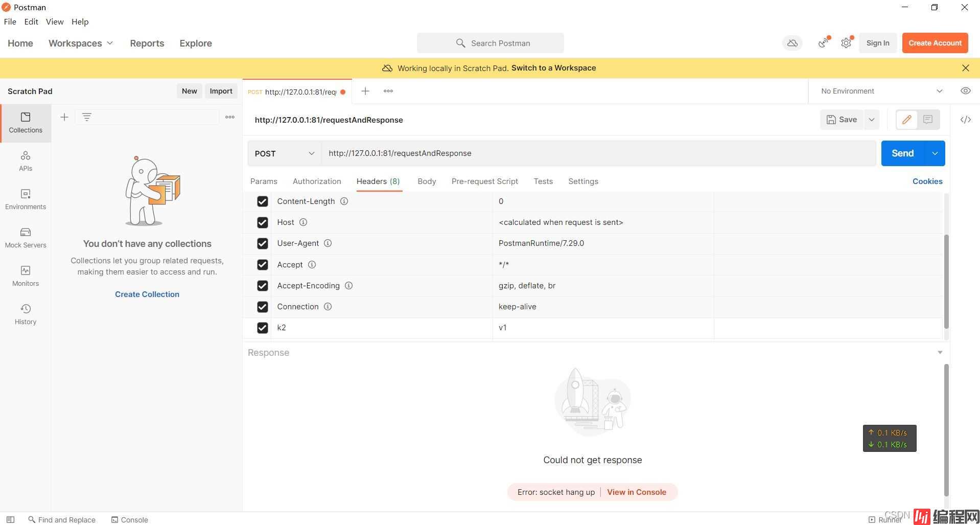Click the Accept-Encoding info icon
Image resolution: width=980 pixels, height=525 pixels.
click(348, 286)
